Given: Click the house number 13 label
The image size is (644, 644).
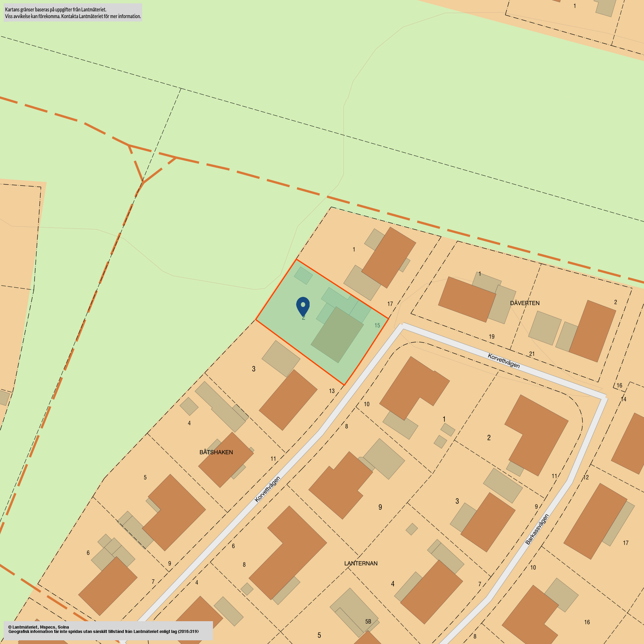Looking at the screenshot, I should point(331,391).
